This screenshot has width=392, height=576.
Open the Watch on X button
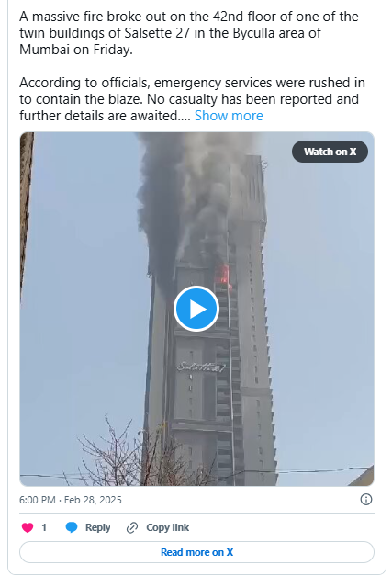tap(330, 152)
